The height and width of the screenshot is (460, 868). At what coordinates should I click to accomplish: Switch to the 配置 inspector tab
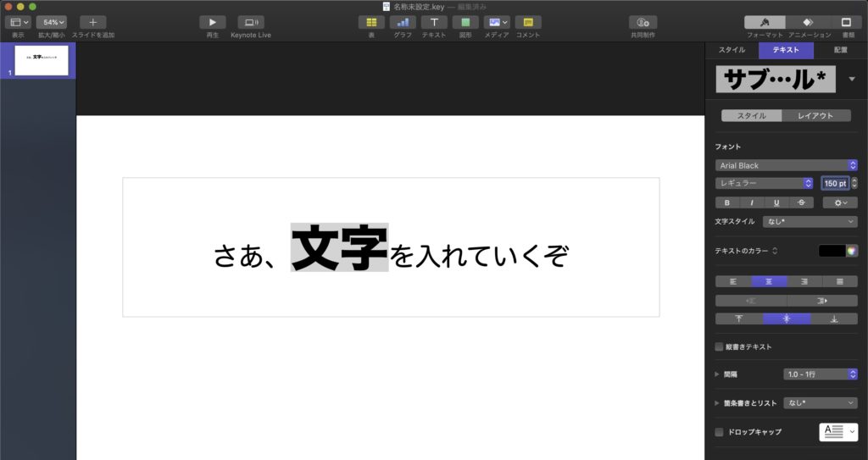tap(840, 50)
